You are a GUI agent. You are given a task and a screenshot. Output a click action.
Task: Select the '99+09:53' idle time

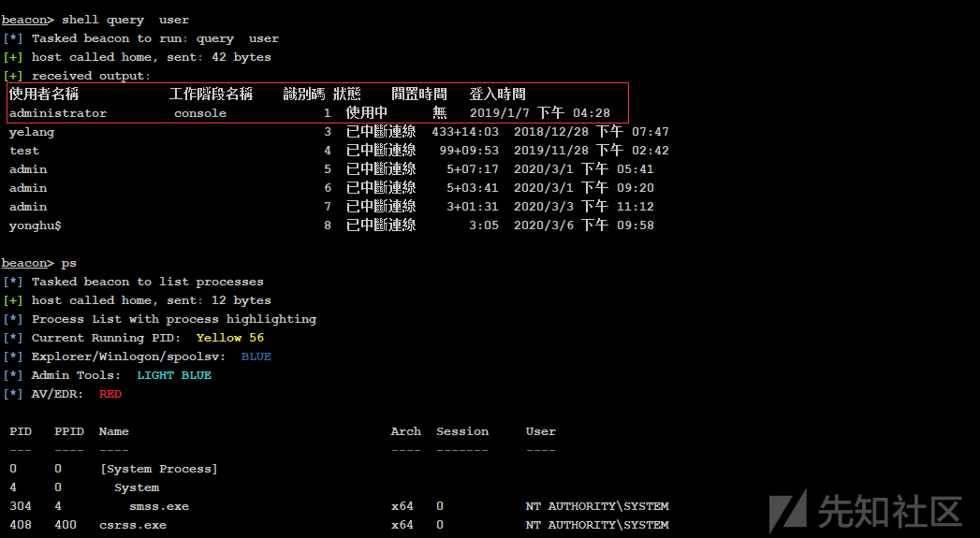pos(469,151)
